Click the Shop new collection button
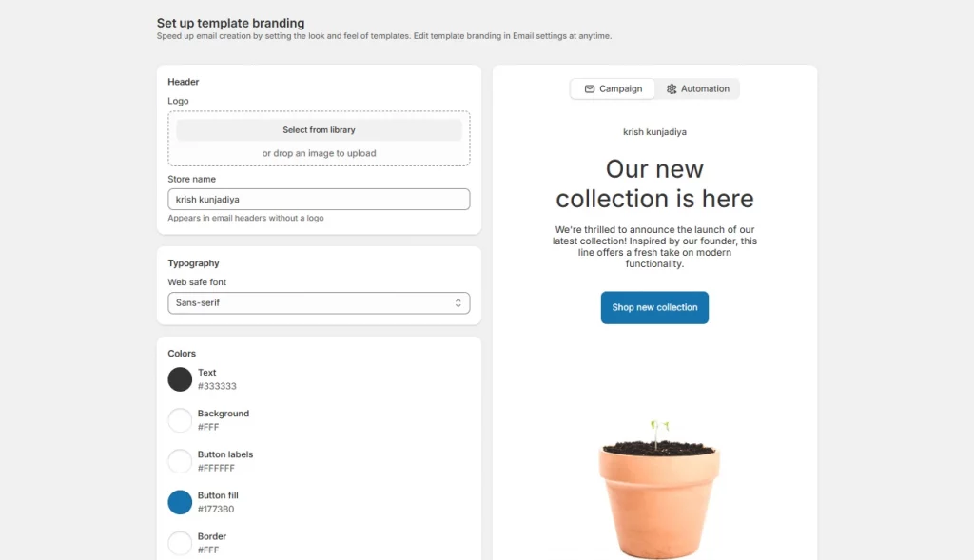Screen dimensions: 974x560 tap(654, 307)
